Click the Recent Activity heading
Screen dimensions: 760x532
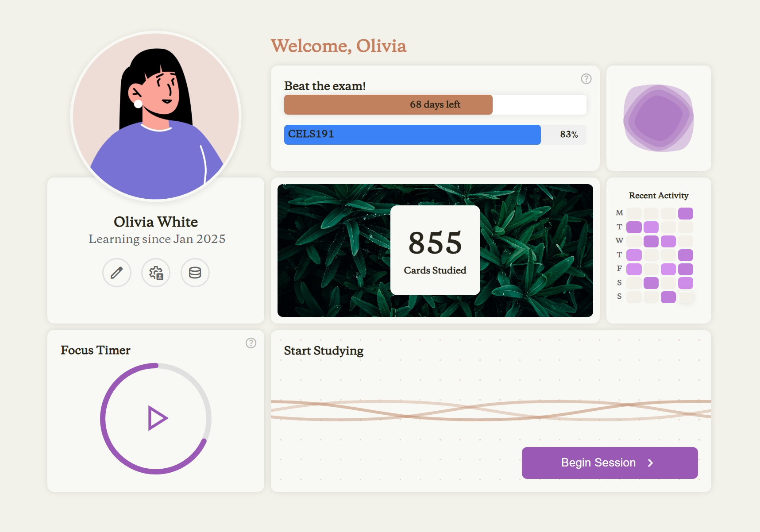click(658, 196)
